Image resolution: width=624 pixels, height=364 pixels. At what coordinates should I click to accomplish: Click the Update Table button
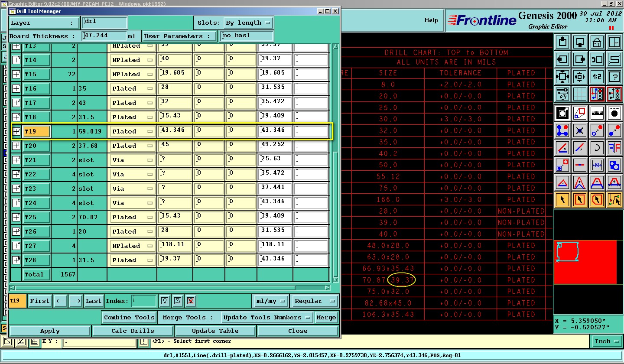[215, 331]
